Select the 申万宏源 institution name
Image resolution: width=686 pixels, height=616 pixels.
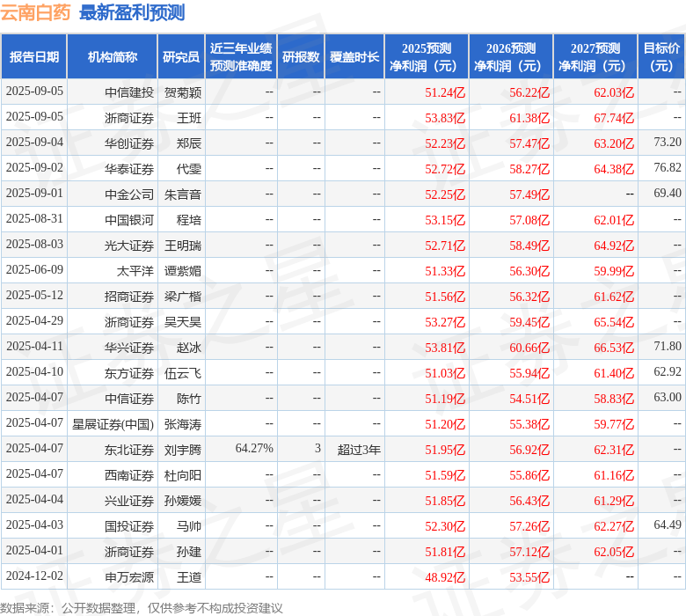point(129,577)
